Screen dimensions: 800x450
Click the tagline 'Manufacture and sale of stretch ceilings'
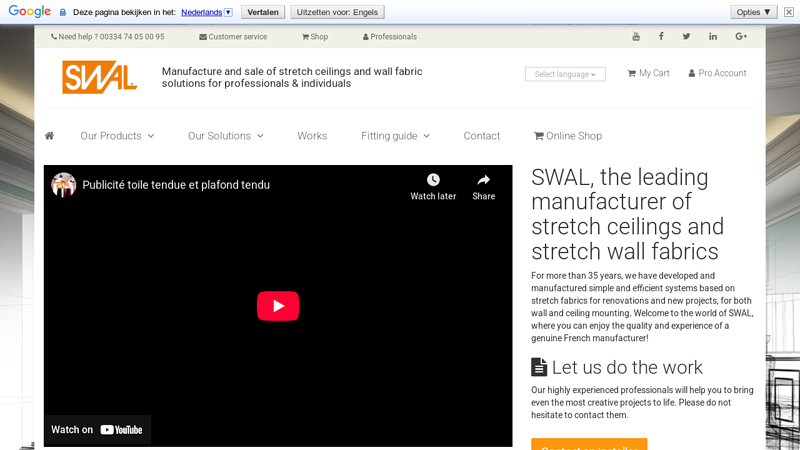pos(292,77)
